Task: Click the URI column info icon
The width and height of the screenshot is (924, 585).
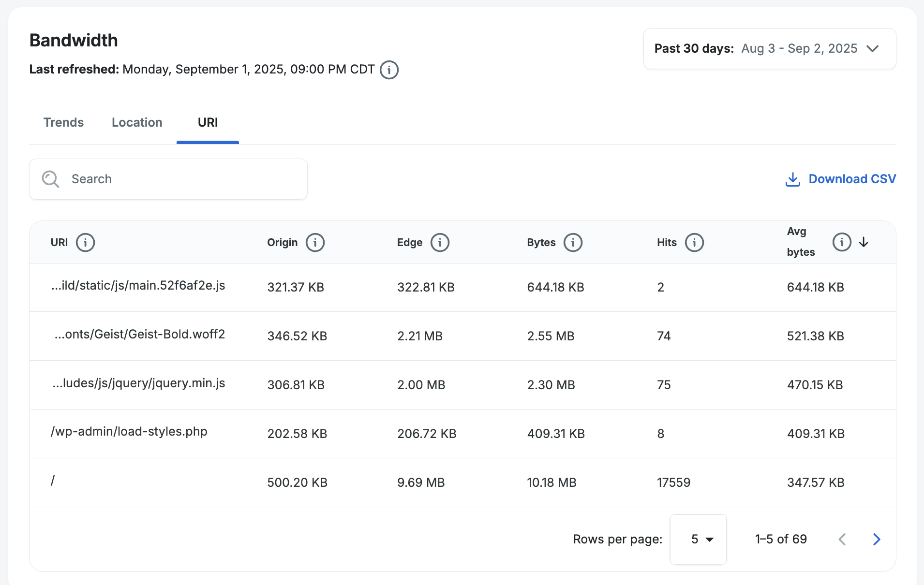Action: click(x=85, y=242)
